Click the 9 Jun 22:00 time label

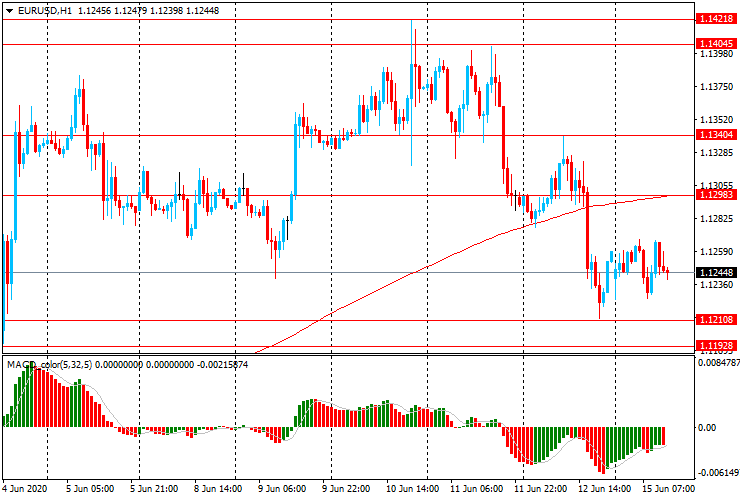[346, 488]
